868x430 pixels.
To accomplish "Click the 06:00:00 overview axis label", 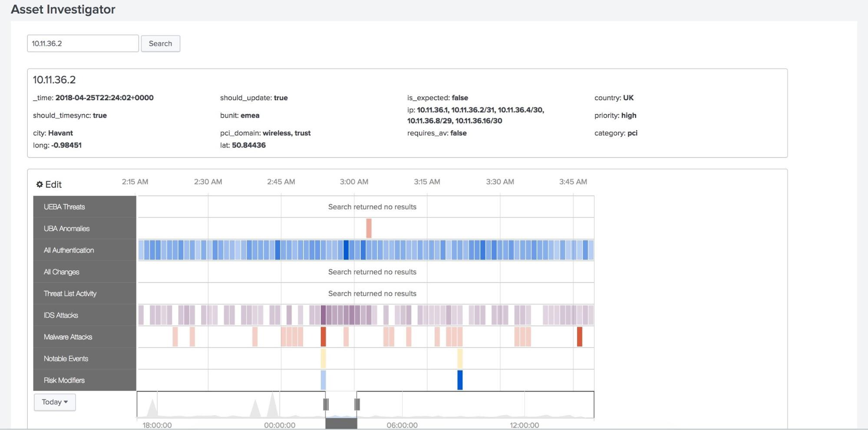I will click(x=402, y=425).
